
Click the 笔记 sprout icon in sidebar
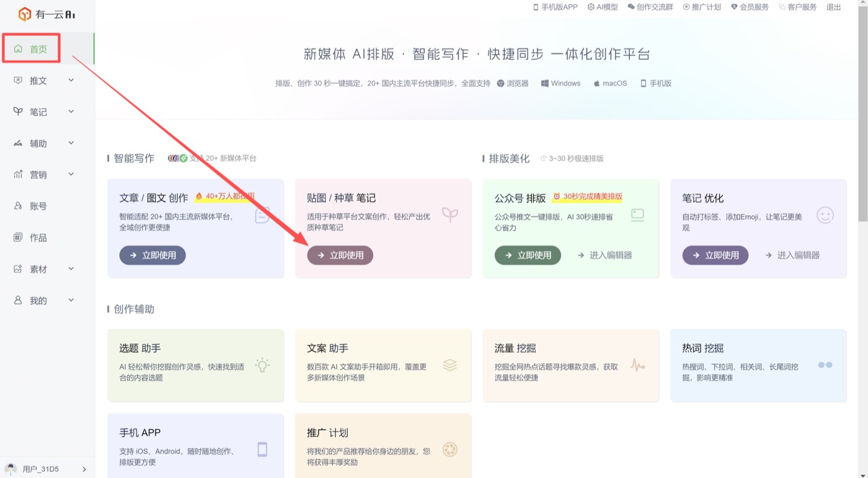18,112
